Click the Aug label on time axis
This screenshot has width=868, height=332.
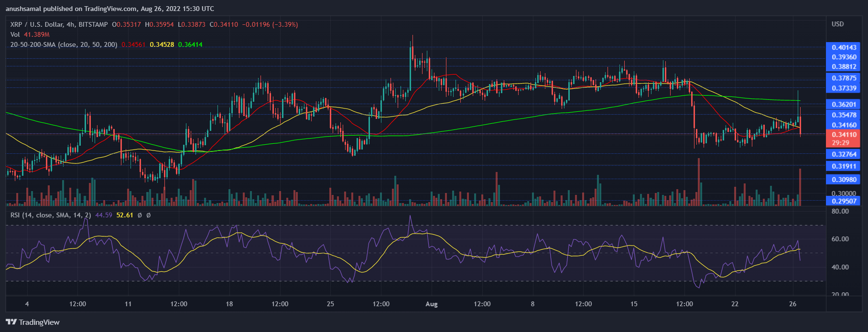pyautogui.click(x=431, y=304)
